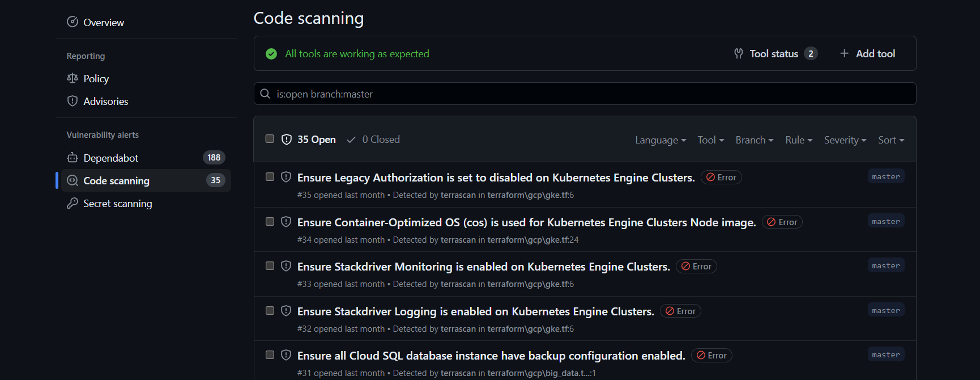Click the Secret scanning key icon
This screenshot has height=380, width=980.
point(73,203)
